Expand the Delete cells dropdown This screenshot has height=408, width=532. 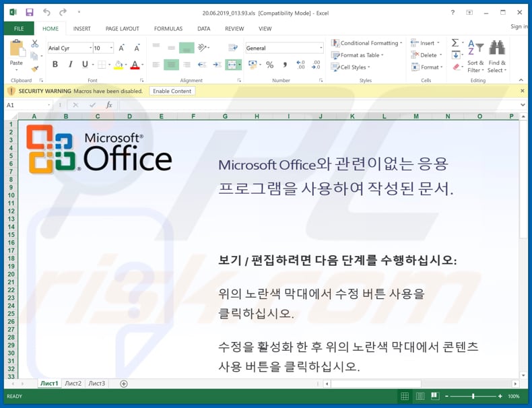click(x=440, y=55)
